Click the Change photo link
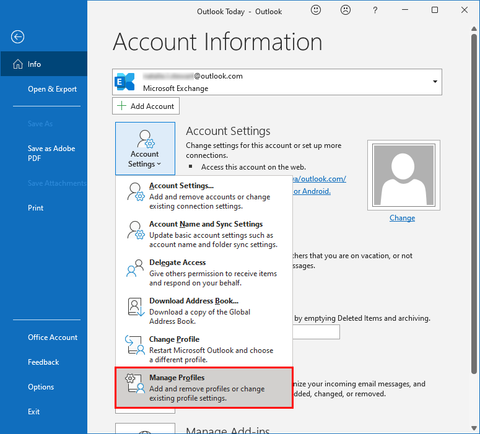This screenshot has height=434, width=480. pos(402,218)
